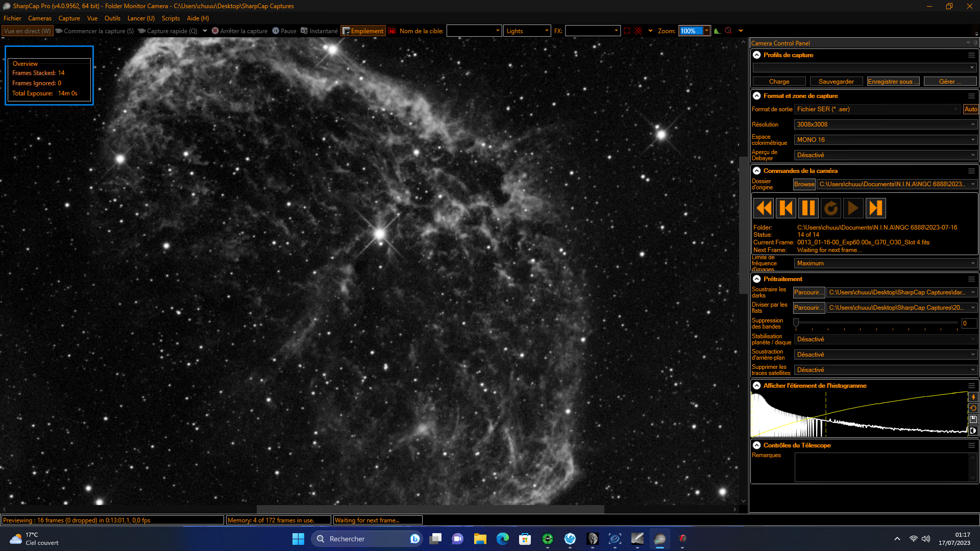Open the Espace colorimétrique MONO 16 dropdown
Image resolution: width=980 pixels, height=551 pixels.
click(886, 140)
